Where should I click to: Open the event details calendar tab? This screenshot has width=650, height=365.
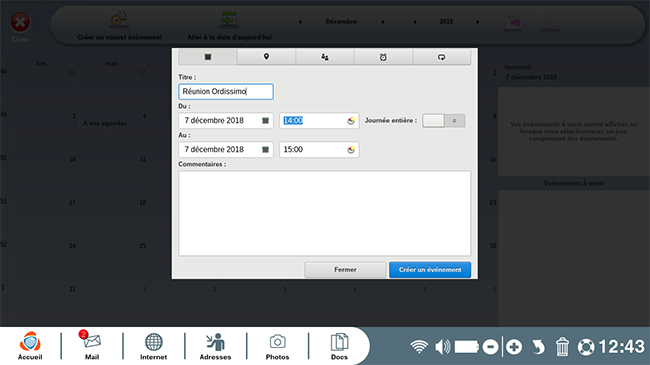pos(208,57)
